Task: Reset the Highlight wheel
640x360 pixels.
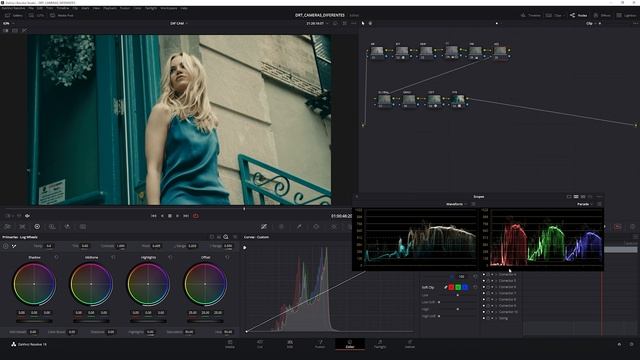Action: 171,257
